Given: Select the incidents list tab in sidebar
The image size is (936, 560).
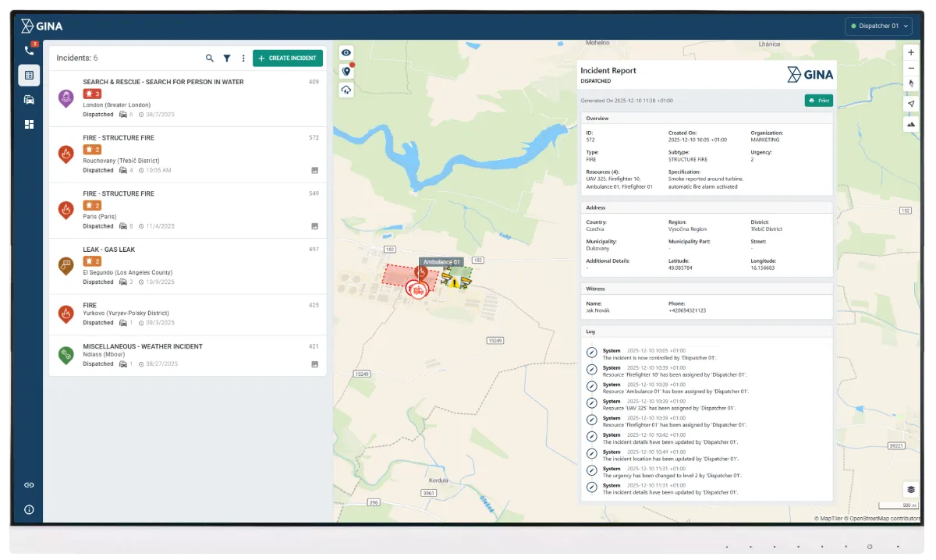Looking at the screenshot, I should tap(30, 76).
